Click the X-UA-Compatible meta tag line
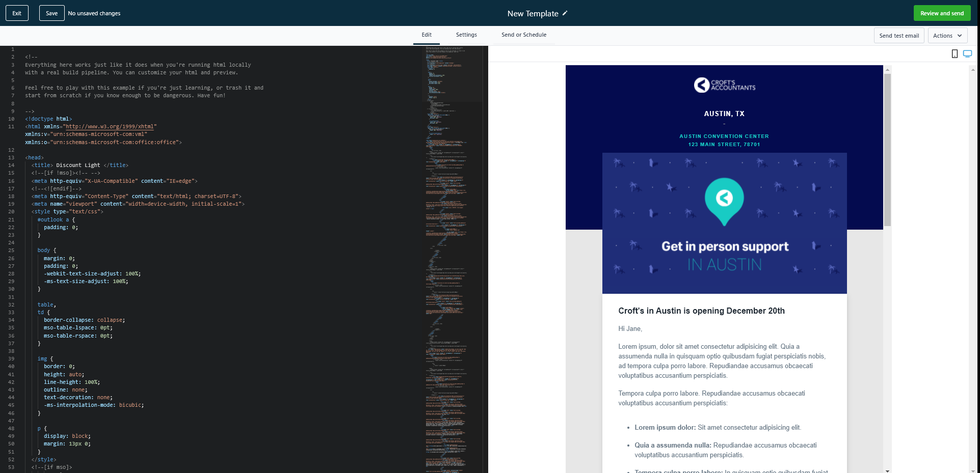980x473 pixels. pyautogui.click(x=114, y=181)
